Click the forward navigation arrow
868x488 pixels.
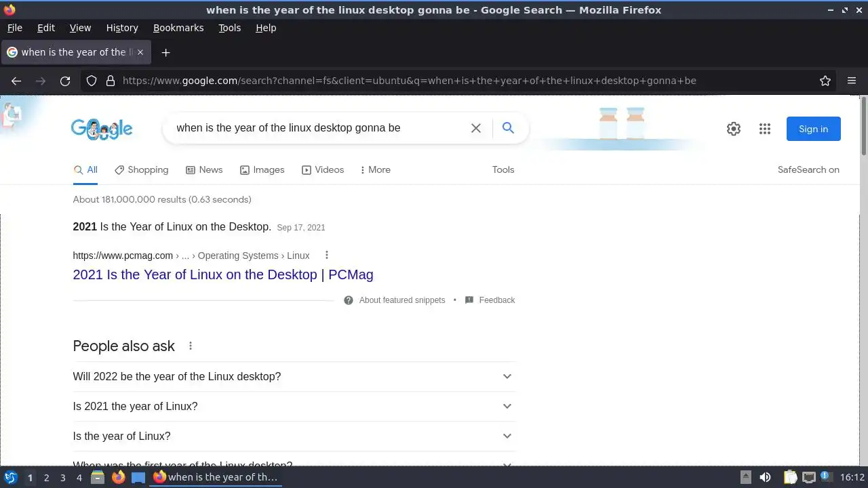tap(41, 81)
